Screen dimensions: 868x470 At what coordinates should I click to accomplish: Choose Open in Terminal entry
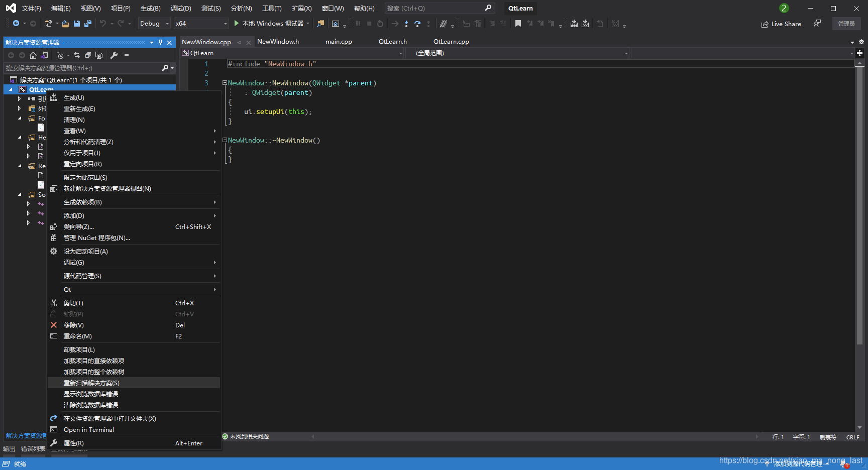click(x=134, y=430)
